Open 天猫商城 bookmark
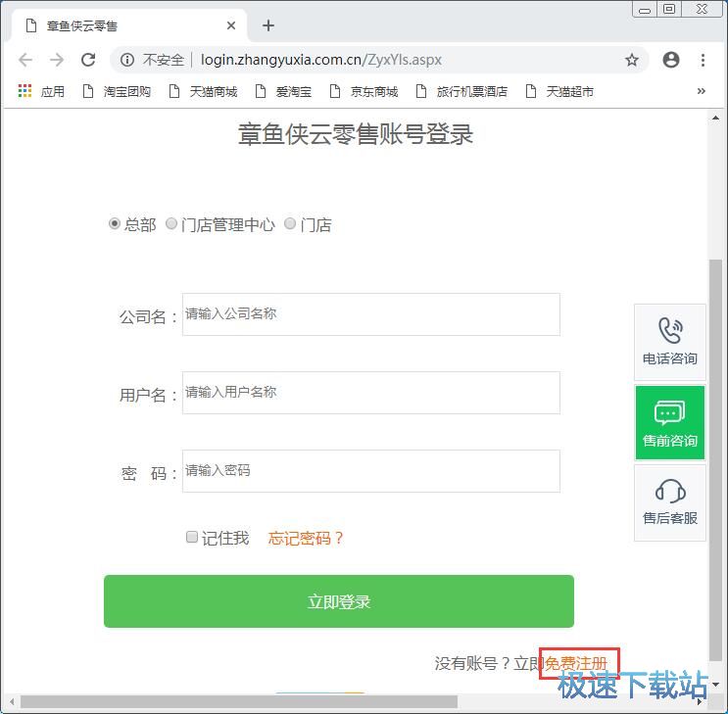Screen dimensions: 728x714 (203, 91)
